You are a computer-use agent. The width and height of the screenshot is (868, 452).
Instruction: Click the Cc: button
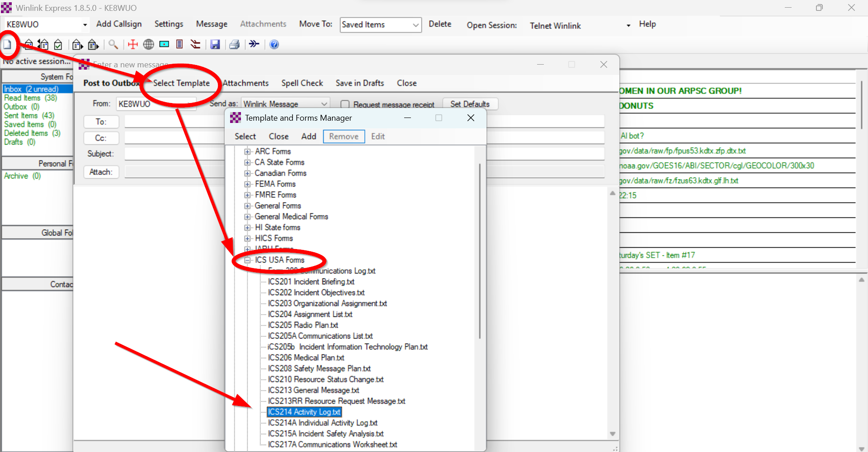[101, 138]
